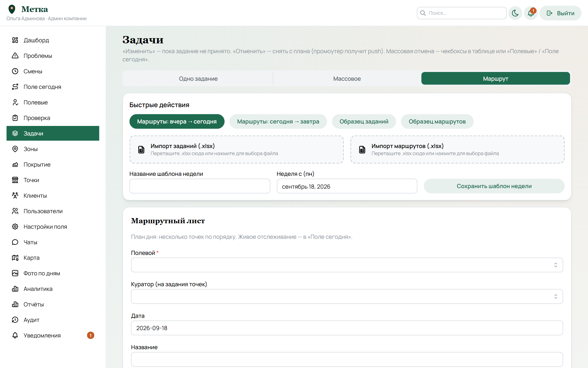
Task: Click Сохранить шаблон недели button
Action: click(494, 186)
